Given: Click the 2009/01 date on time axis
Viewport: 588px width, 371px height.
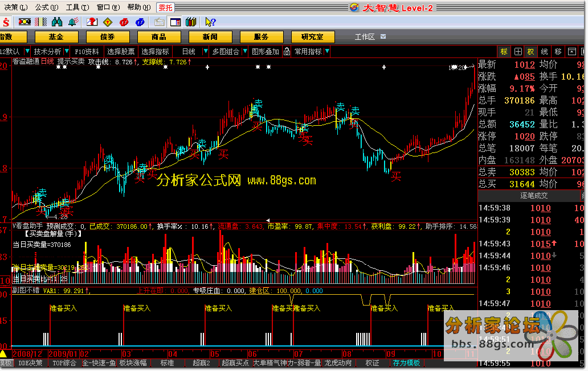Looking at the screenshot, I should pyautogui.click(x=63, y=354).
